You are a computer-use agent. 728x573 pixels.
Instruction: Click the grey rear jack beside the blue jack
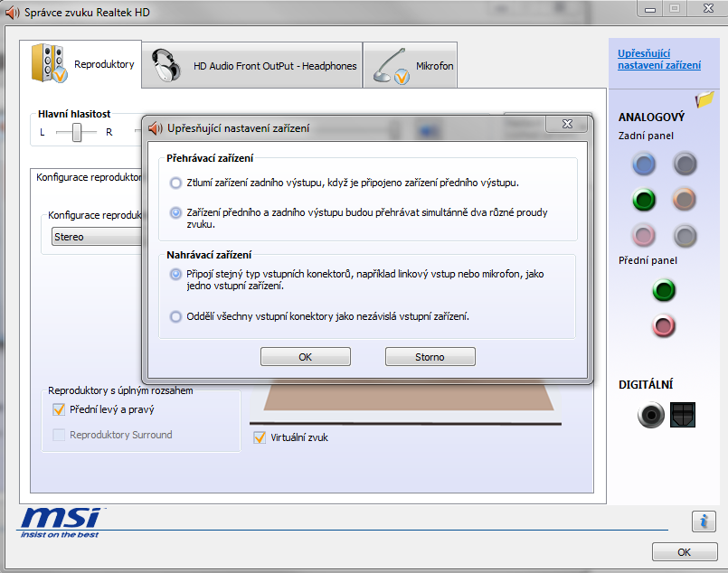click(685, 164)
